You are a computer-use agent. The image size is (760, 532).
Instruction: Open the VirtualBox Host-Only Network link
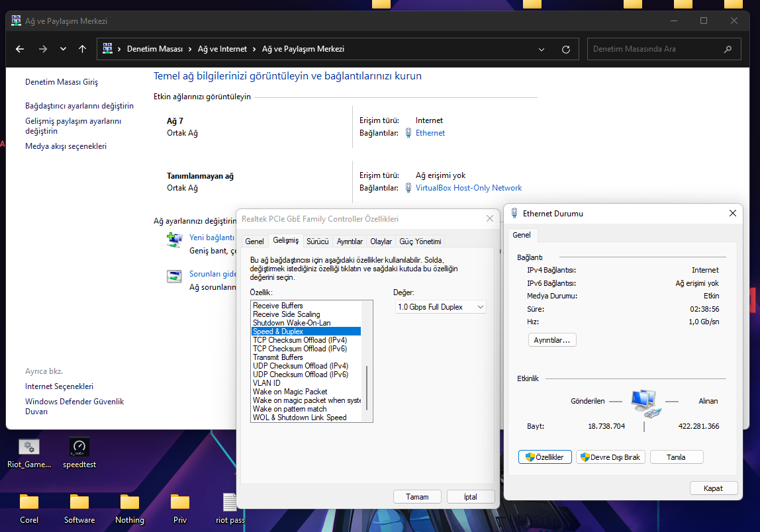[x=468, y=187]
